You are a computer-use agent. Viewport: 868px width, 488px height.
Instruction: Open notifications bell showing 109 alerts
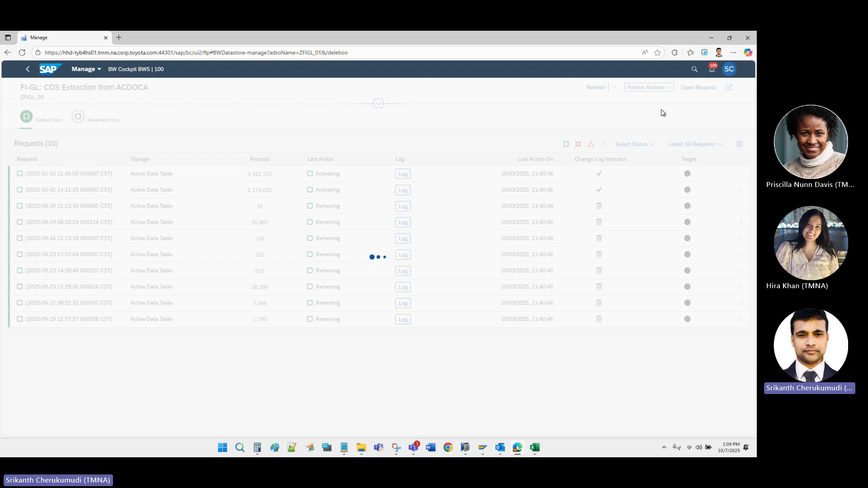pyautogui.click(x=712, y=69)
